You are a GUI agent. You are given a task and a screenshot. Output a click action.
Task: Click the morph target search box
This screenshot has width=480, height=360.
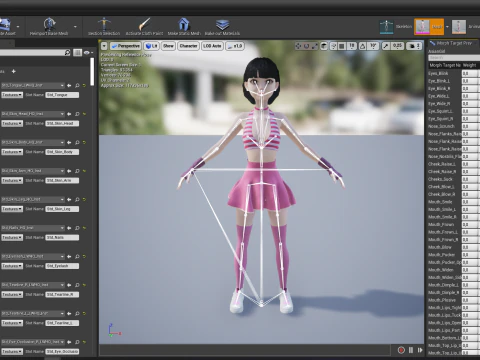click(x=454, y=58)
